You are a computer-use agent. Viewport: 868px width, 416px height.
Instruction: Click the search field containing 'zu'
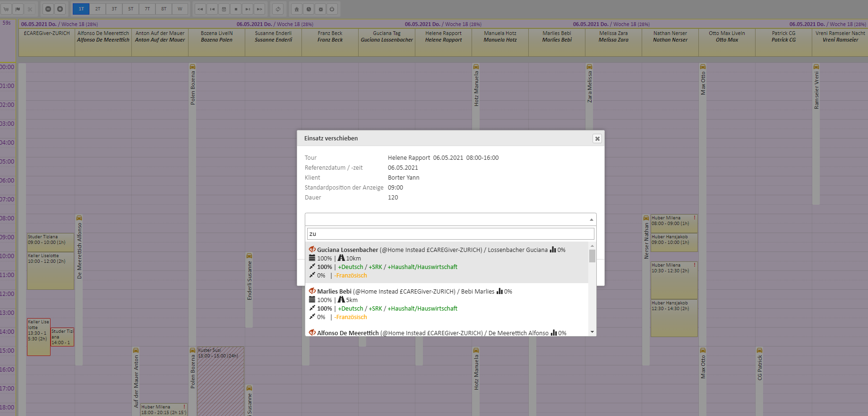(450, 234)
